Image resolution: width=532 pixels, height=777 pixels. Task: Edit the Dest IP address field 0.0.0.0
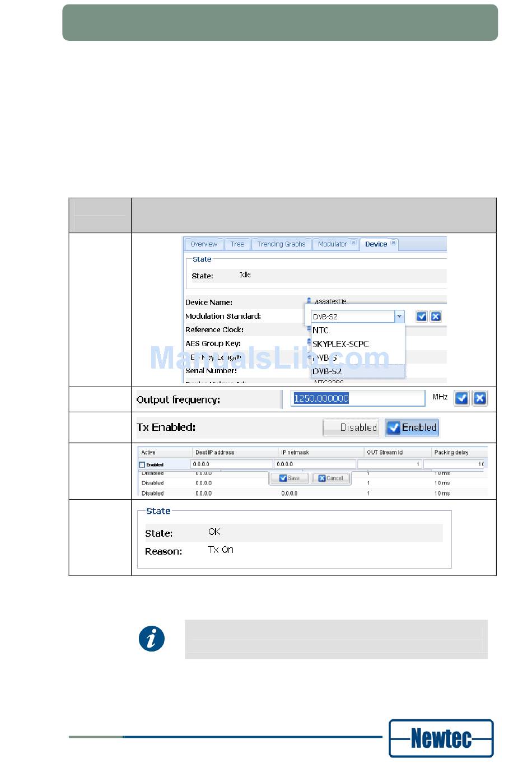232,464
